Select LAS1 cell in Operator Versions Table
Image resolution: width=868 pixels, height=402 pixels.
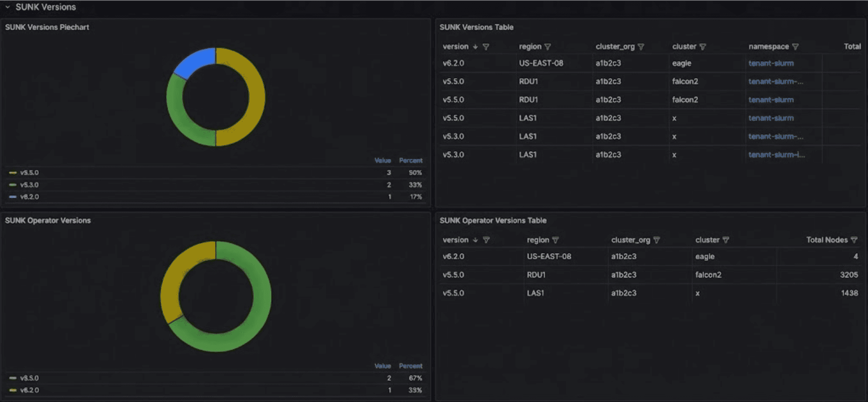tap(535, 293)
